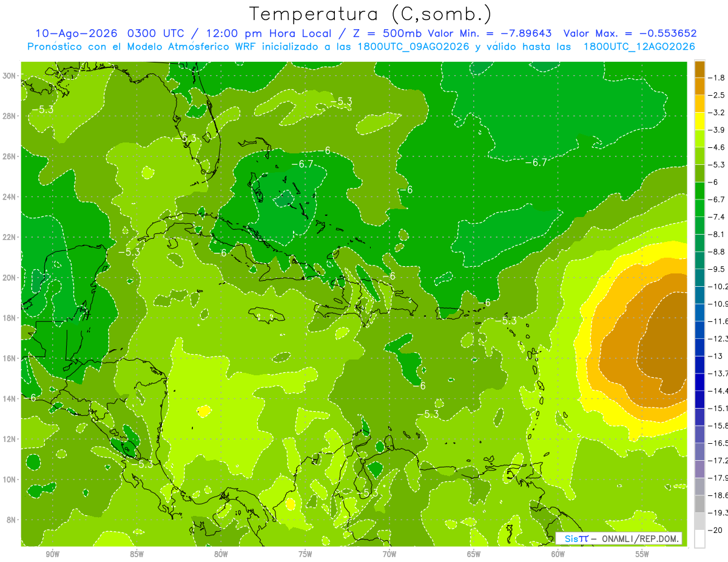Viewport: 728px width, 562px height.
Task: Click the "Valor Max. = -0.553652" readout
Action: click(x=630, y=33)
